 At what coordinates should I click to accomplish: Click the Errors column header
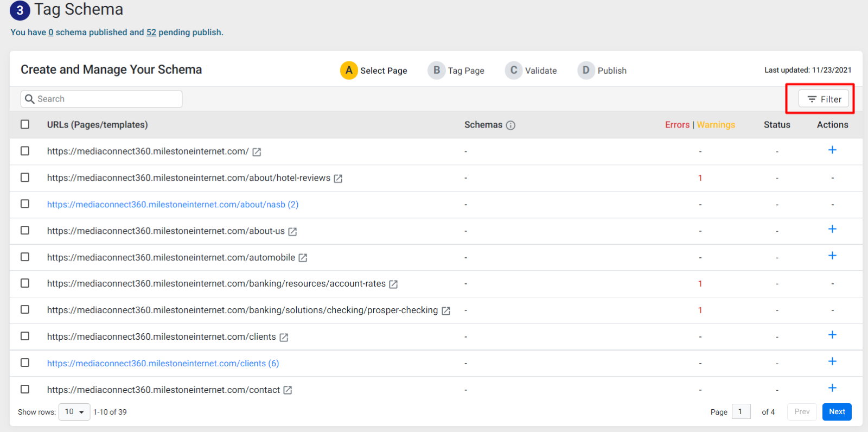(677, 125)
